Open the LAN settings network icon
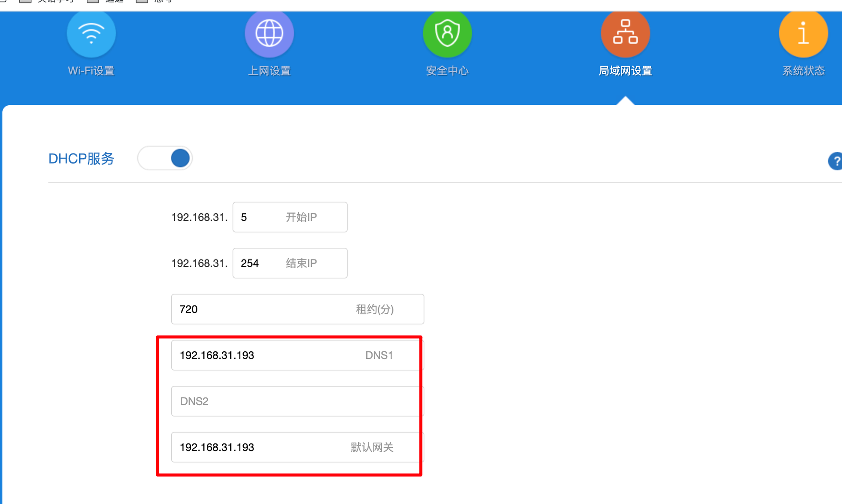 pyautogui.click(x=626, y=34)
